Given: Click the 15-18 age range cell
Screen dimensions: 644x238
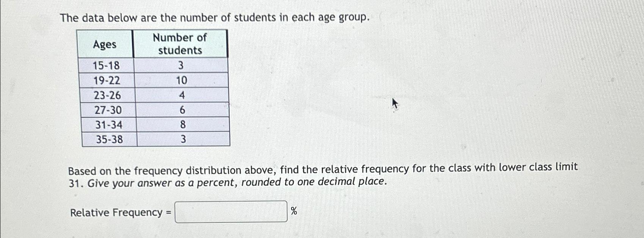Looking at the screenshot, I should (x=106, y=66).
